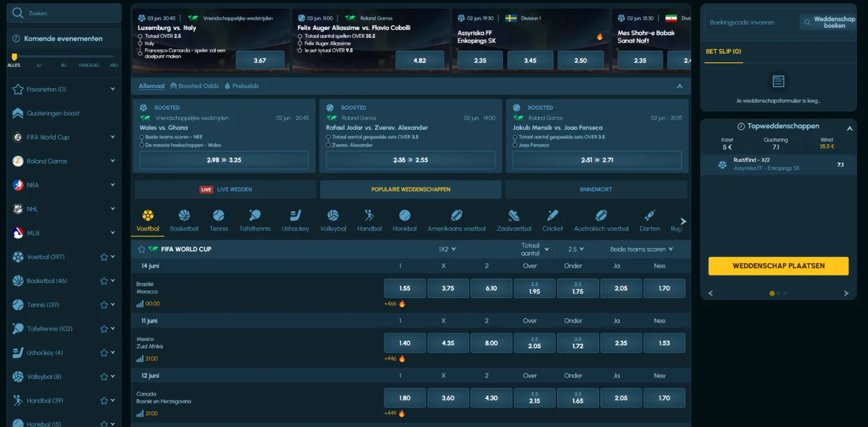868x427 pixels.
Task: Toggle favorite star for Voetbal (397)
Action: (x=104, y=257)
